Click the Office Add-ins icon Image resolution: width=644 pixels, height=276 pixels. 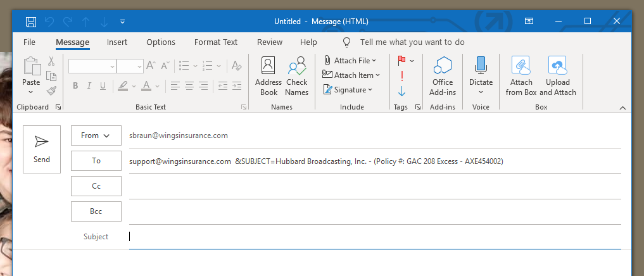coord(443,76)
